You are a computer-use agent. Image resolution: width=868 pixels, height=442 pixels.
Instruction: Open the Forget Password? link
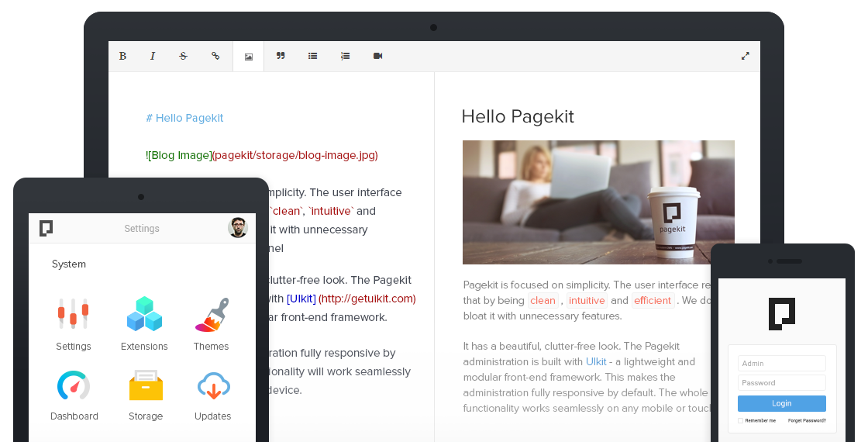807,420
